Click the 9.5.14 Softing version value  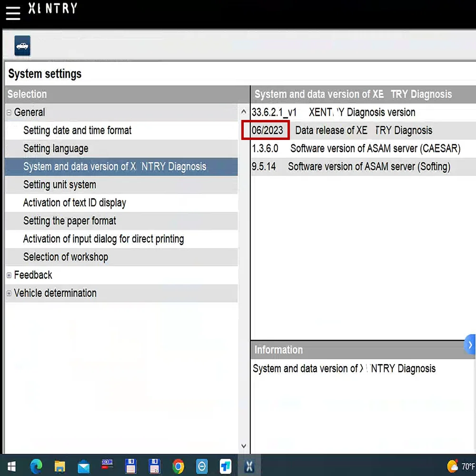pyautogui.click(x=264, y=167)
